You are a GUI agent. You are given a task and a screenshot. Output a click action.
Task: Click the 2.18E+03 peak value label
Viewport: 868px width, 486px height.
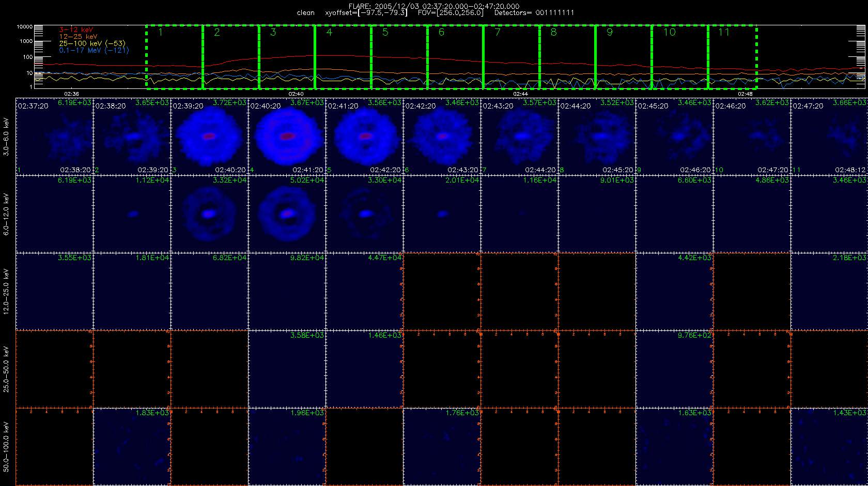(849, 257)
